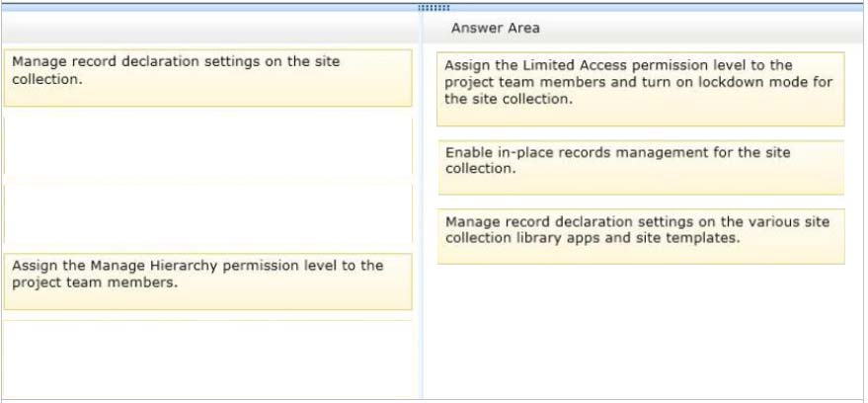Select 'Manage record declaration settings on various site collection' box
868x403 pixels.
[641, 236]
